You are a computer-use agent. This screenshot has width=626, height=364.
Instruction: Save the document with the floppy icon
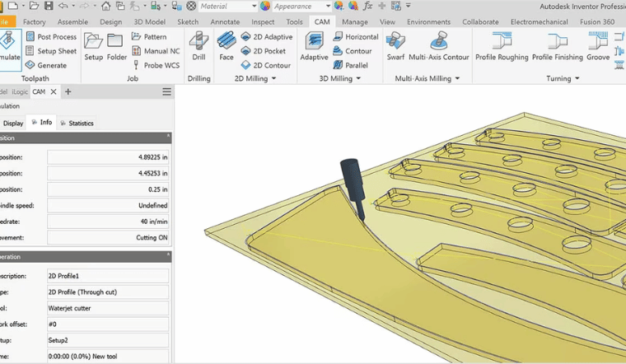pyautogui.click(x=49, y=6)
